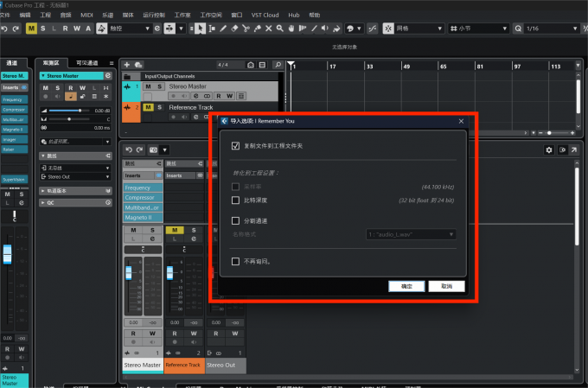Toggle Write automation on Stereo Master track
Viewport: 588px width, 388px height.
click(x=229, y=96)
